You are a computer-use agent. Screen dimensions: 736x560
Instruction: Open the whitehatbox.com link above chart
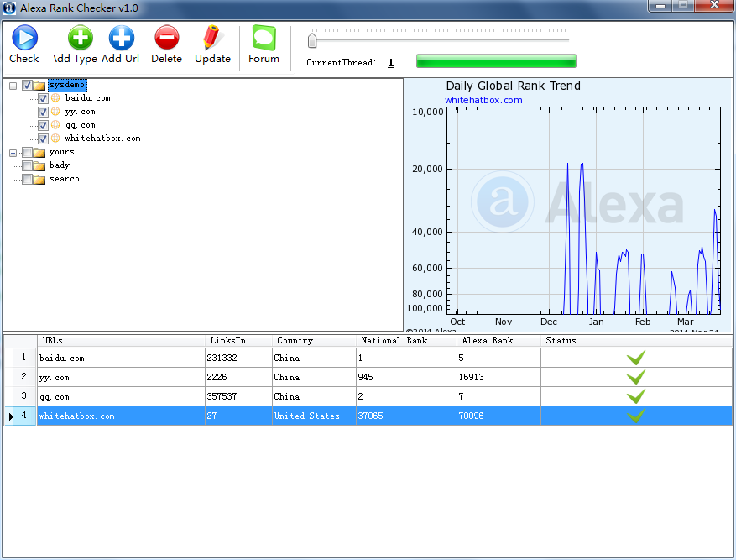(483, 100)
